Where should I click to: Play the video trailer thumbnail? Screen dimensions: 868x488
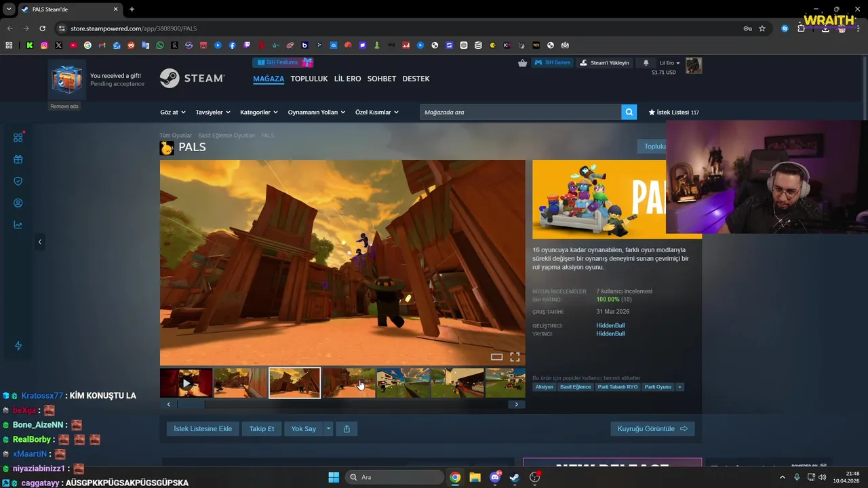pyautogui.click(x=186, y=383)
